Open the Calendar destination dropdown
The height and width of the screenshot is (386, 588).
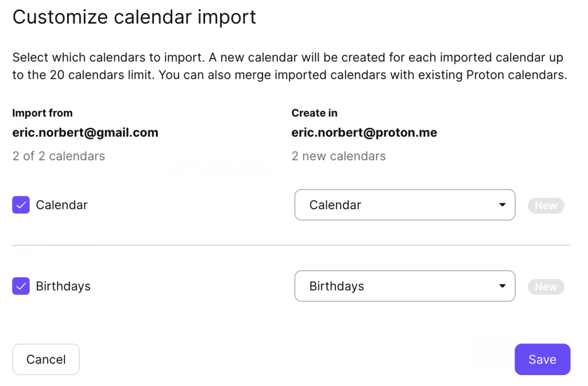tap(404, 205)
